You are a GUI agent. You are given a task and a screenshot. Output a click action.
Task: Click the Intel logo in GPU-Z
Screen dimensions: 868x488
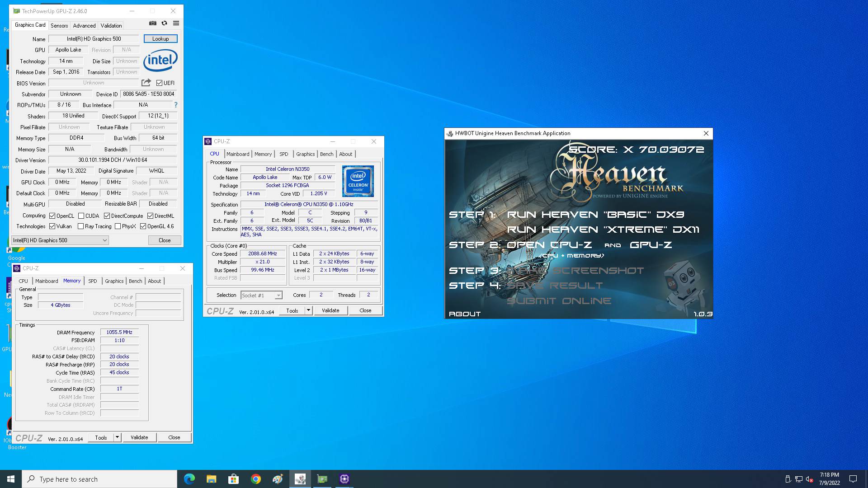160,61
